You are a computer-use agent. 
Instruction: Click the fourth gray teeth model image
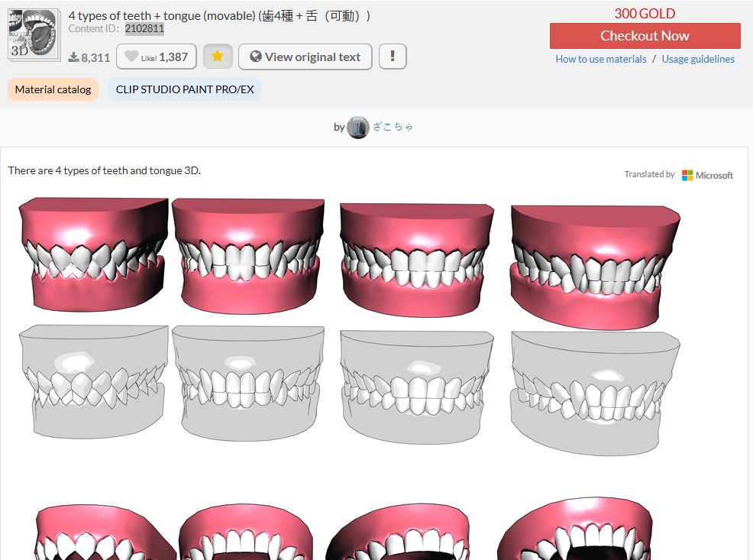pyautogui.click(x=596, y=393)
